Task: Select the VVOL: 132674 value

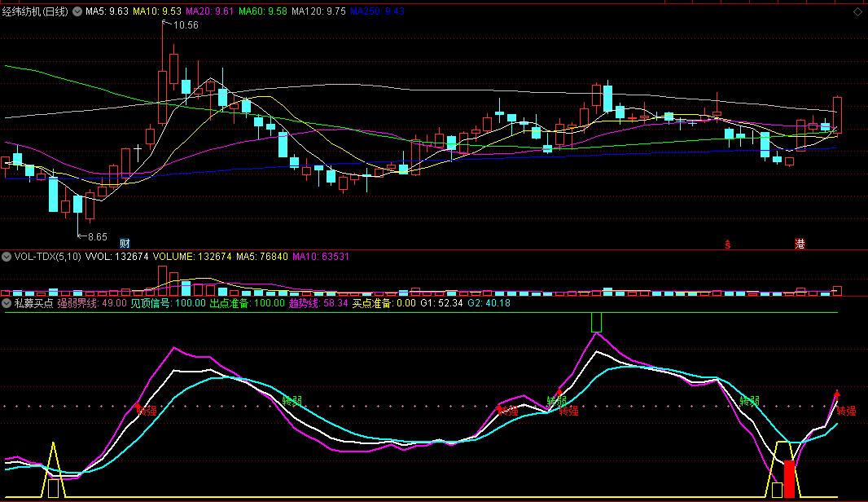Action: tap(116, 257)
